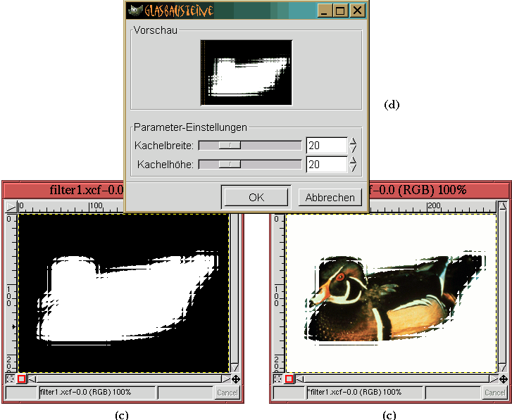Viewport: 512px width, 420px height.
Task: Increase Kachelhöhe with spinner up arrow
Action: pos(354,160)
